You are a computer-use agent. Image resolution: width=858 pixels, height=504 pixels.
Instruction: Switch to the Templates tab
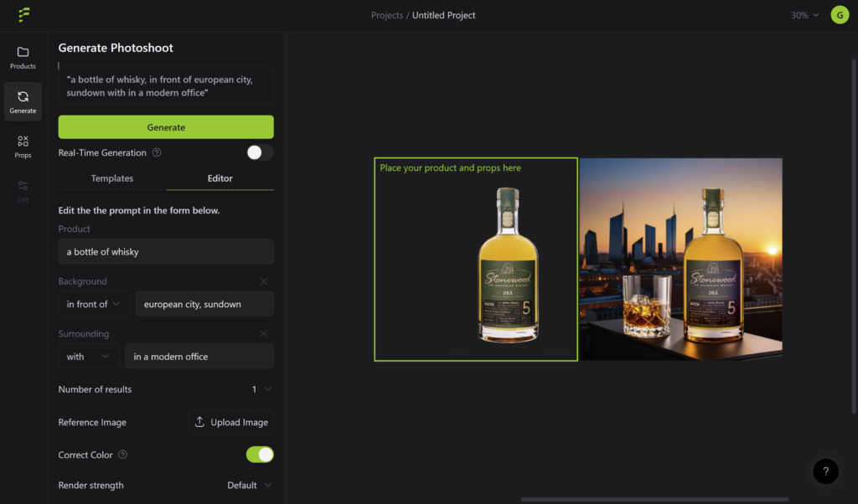tap(112, 178)
